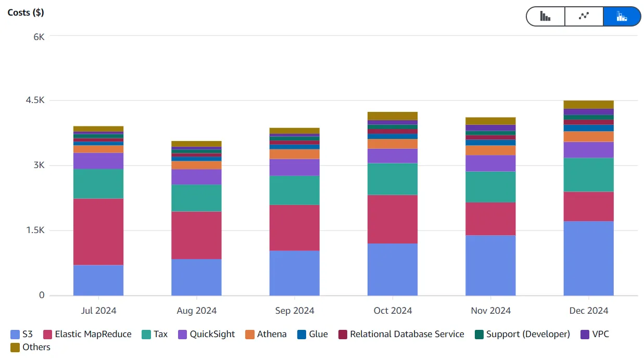644x359 pixels.
Task: Switch to the line chart view
Action: point(583,16)
